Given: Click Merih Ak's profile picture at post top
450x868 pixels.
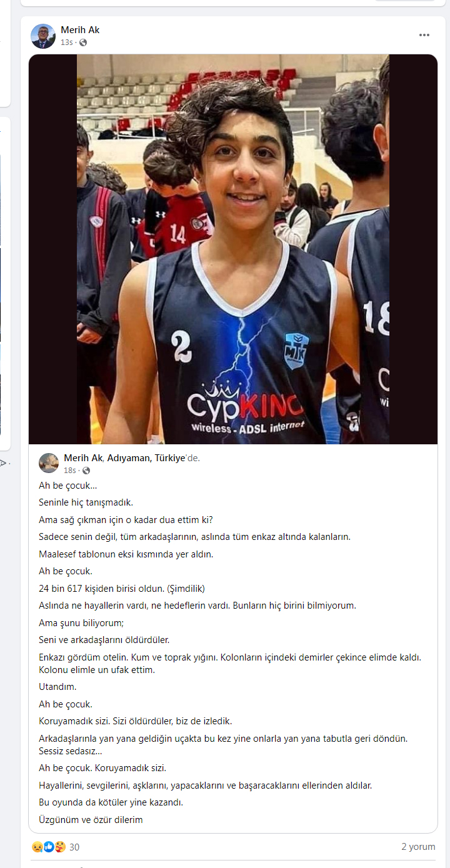Looking at the screenshot, I should [43, 36].
